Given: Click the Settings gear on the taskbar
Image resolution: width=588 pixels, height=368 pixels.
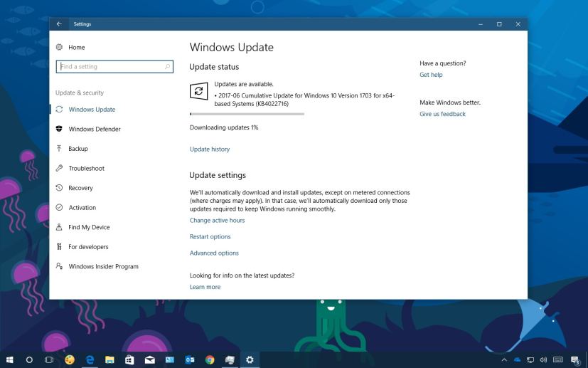Looking at the screenshot, I should point(250,359).
